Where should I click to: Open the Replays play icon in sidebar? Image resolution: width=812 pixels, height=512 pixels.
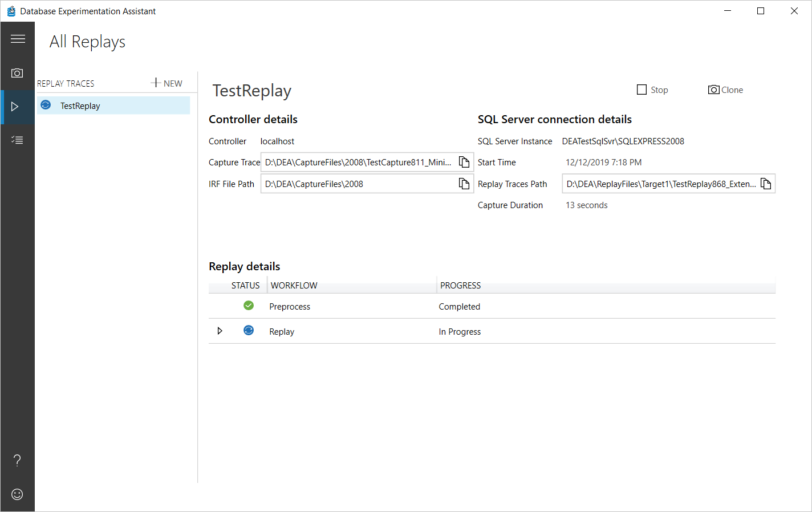coord(15,107)
